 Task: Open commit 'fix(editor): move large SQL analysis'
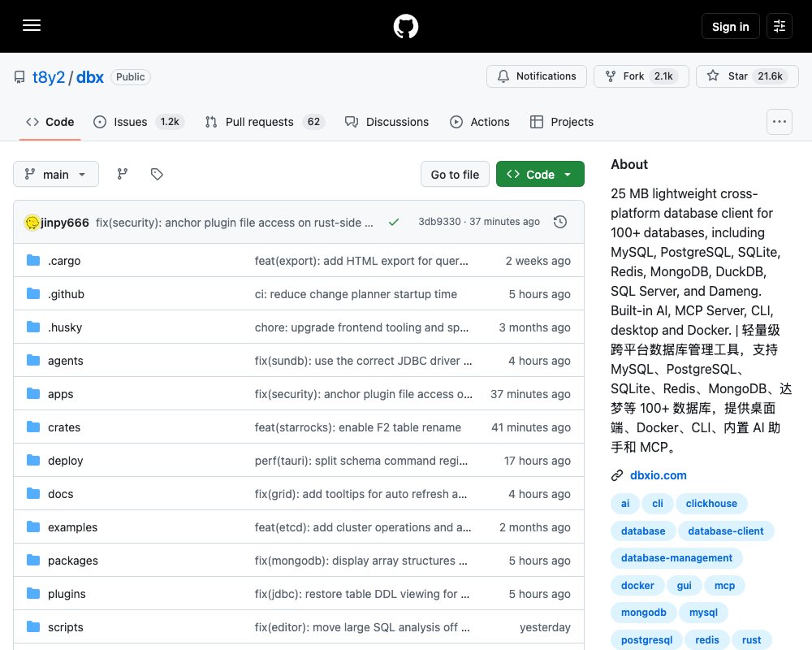click(362, 627)
